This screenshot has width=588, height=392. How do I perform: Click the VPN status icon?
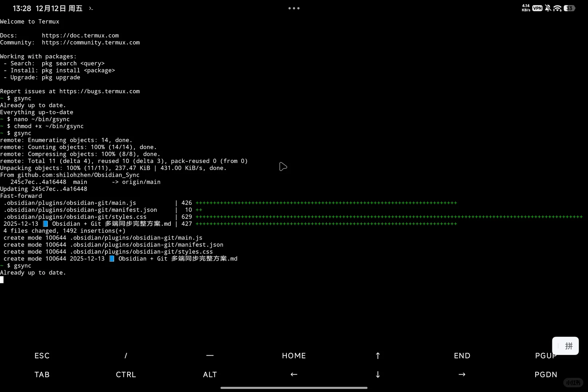[537, 8]
